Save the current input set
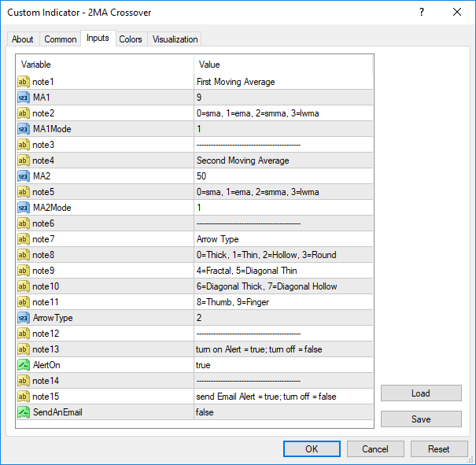 click(x=421, y=419)
